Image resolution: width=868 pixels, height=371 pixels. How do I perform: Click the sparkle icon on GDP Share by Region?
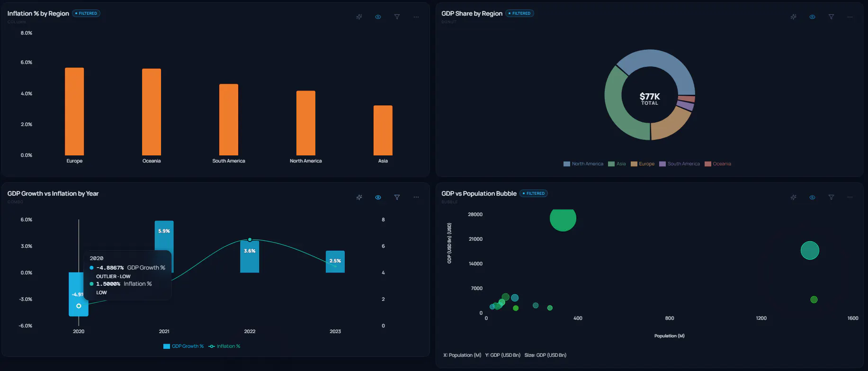tap(793, 17)
